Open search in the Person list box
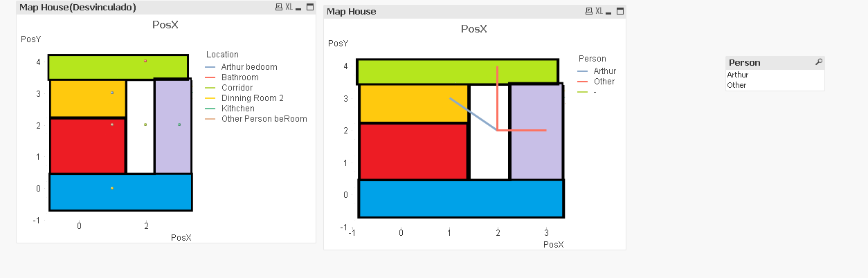The width and height of the screenshot is (868, 278). click(x=819, y=62)
